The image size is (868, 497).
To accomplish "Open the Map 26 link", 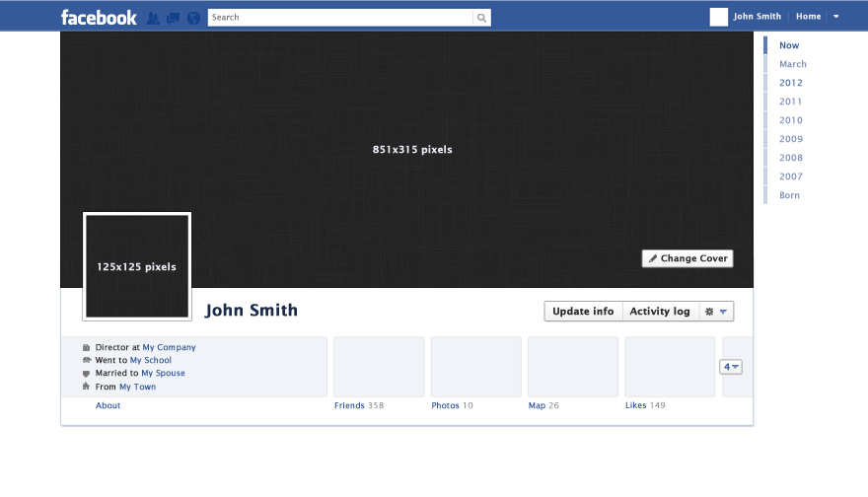I will [543, 405].
